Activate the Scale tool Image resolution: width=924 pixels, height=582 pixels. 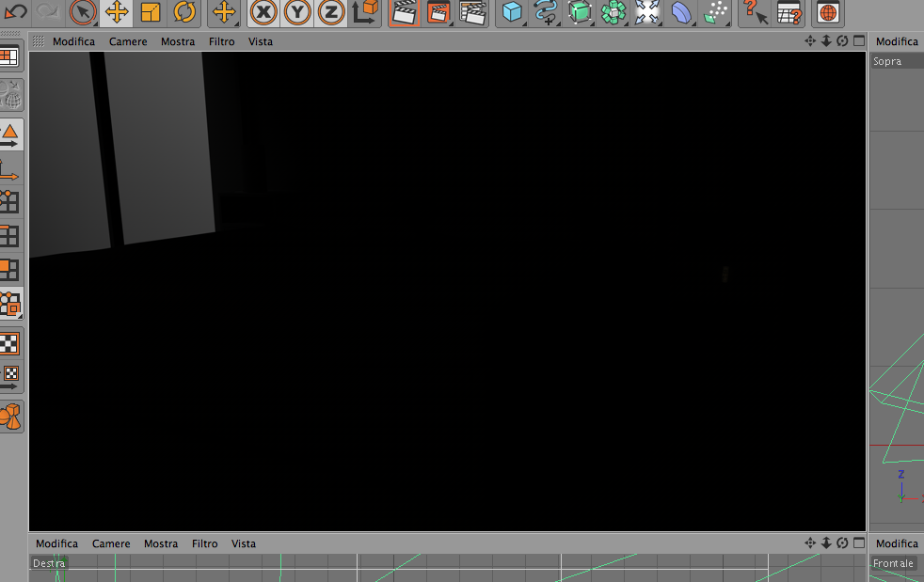pos(151,12)
